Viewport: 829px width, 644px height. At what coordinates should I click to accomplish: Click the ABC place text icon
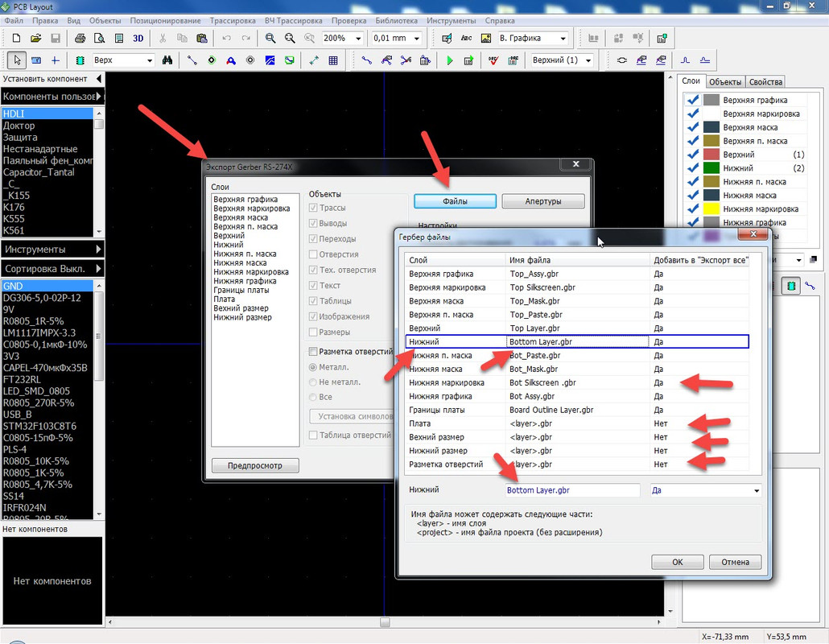466,38
